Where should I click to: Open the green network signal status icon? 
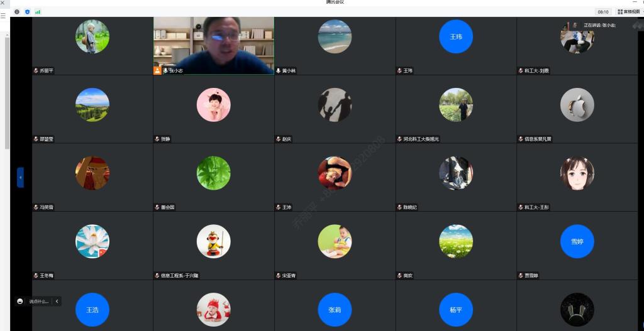38,12
